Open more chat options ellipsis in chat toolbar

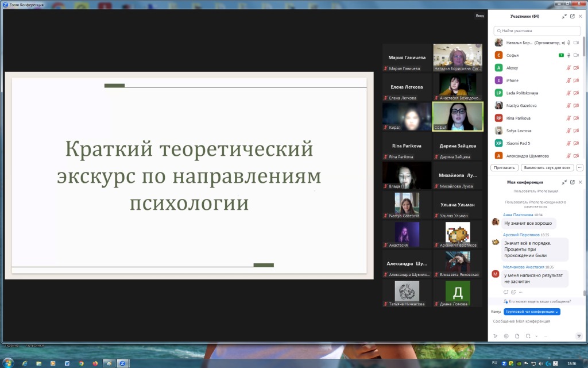[546, 336]
